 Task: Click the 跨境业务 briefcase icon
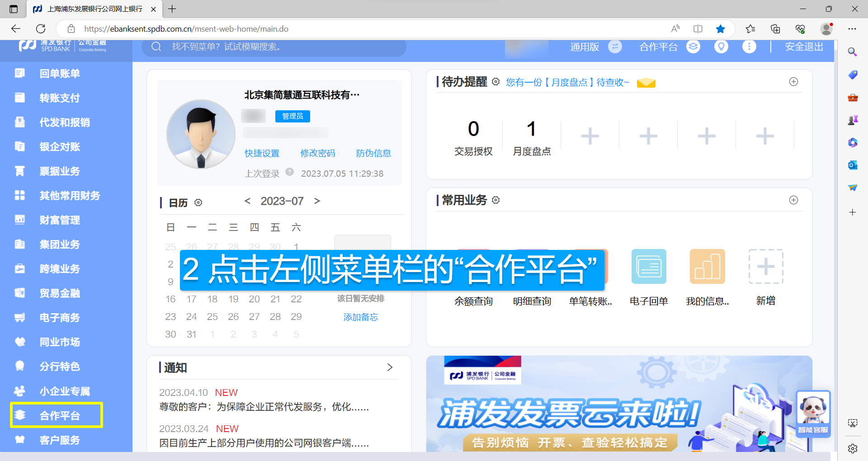pyautogui.click(x=20, y=268)
